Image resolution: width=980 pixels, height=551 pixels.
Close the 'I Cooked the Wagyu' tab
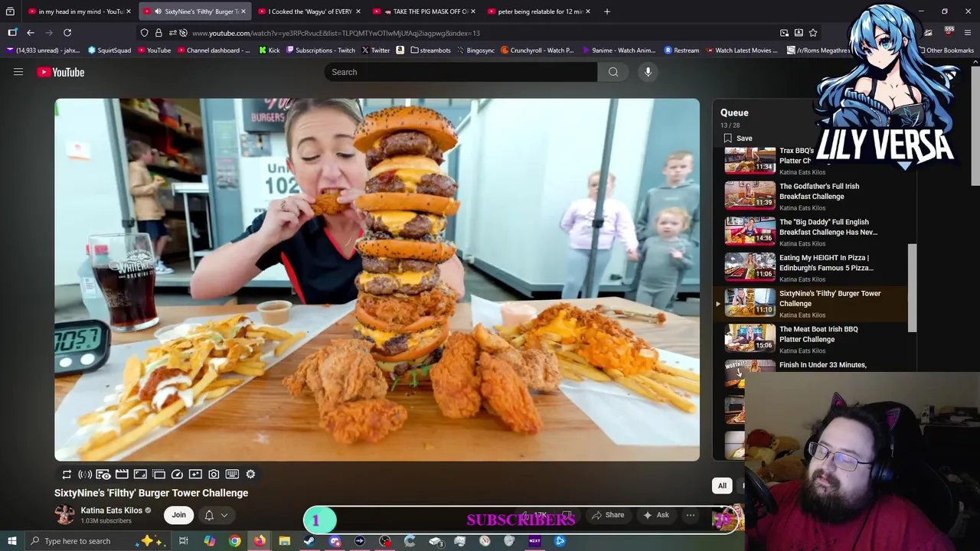pyautogui.click(x=358, y=11)
